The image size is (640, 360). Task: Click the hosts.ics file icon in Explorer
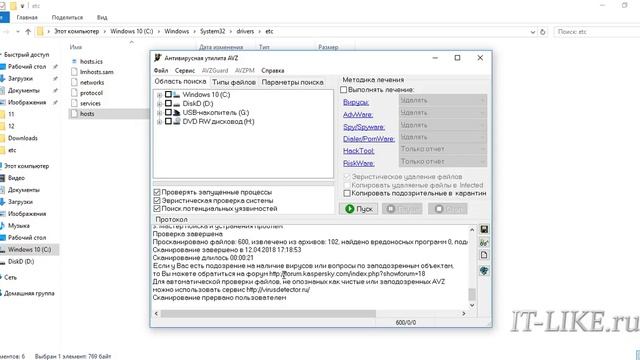pyautogui.click(x=74, y=61)
